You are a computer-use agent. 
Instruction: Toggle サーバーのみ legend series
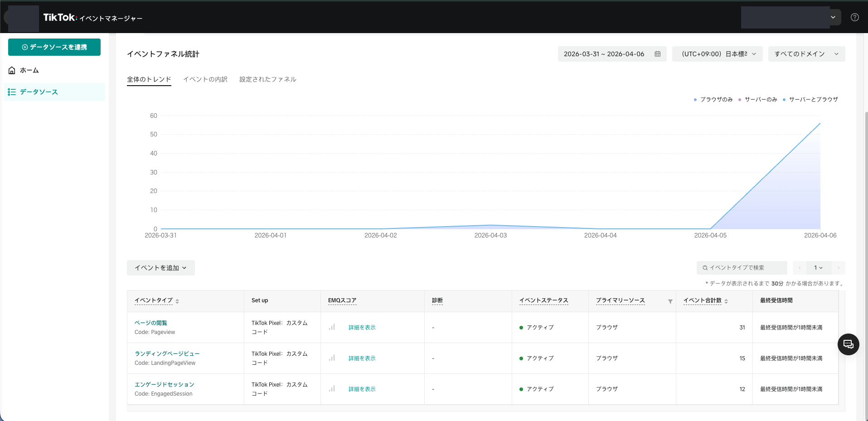(758, 100)
